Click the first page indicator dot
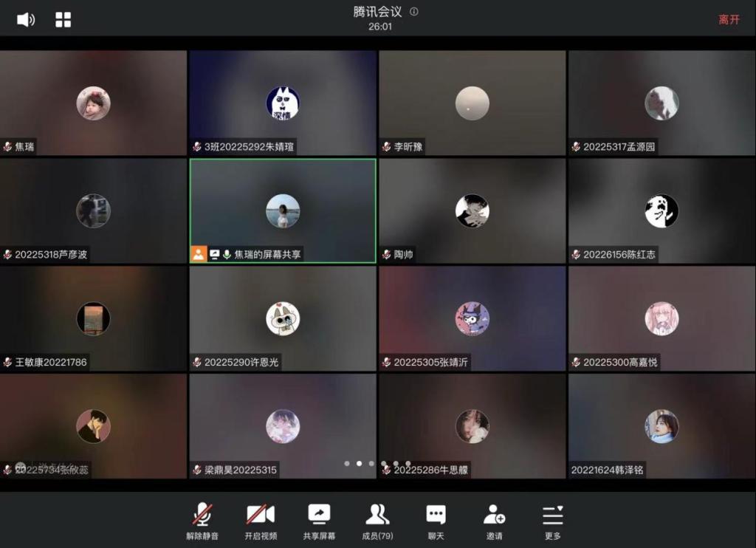 point(346,464)
